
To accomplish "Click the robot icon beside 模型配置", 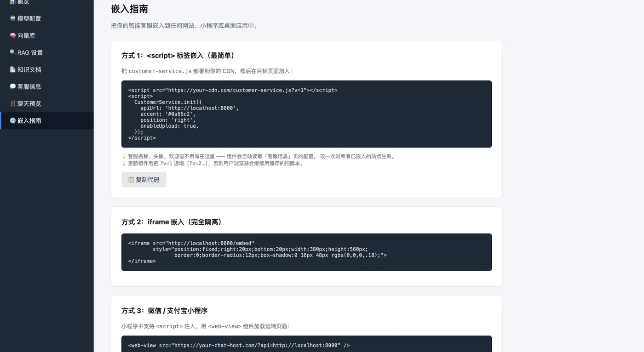I will pyautogui.click(x=12, y=18).
